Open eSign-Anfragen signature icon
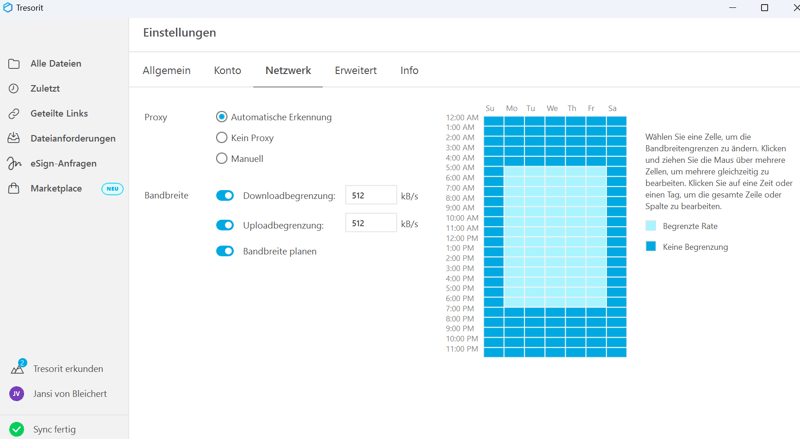This screenshot has height=439, width=800. point(14,164)
